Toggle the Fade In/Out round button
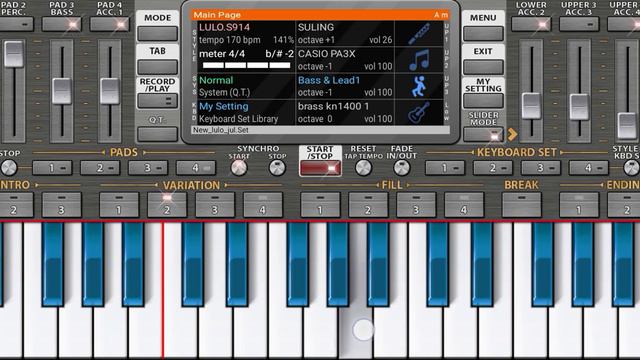 402,167
